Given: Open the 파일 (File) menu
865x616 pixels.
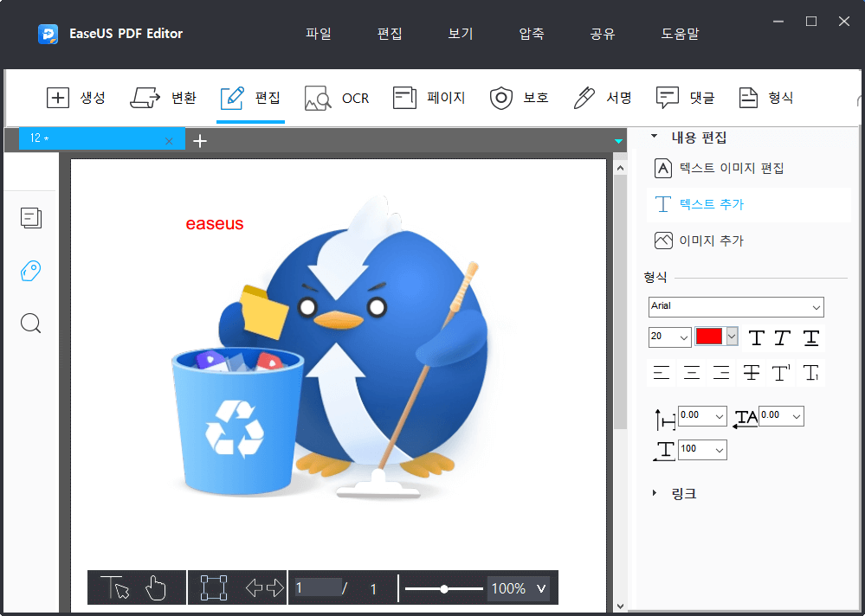Looking at the screenshot, I should 318,34.
